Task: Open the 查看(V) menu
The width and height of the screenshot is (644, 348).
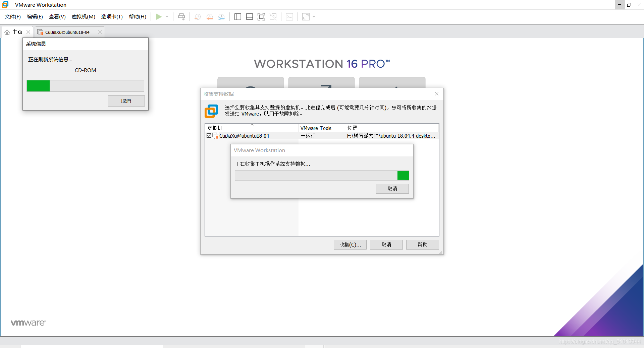Action: tap(57, 17)
